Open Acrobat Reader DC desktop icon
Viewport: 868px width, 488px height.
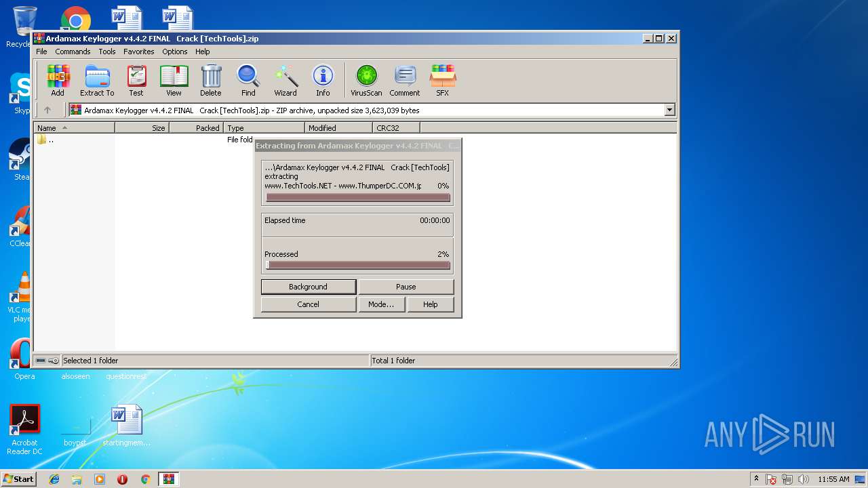click(24, 430)
